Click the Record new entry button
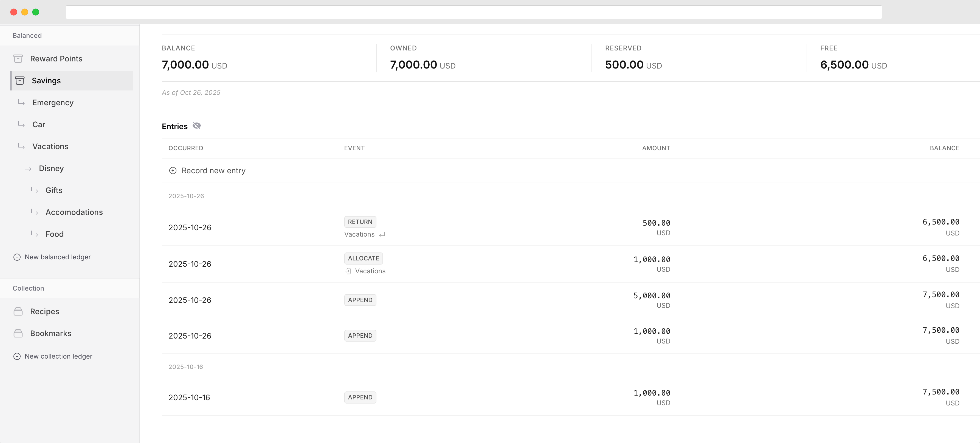 (x=213, y=171)
